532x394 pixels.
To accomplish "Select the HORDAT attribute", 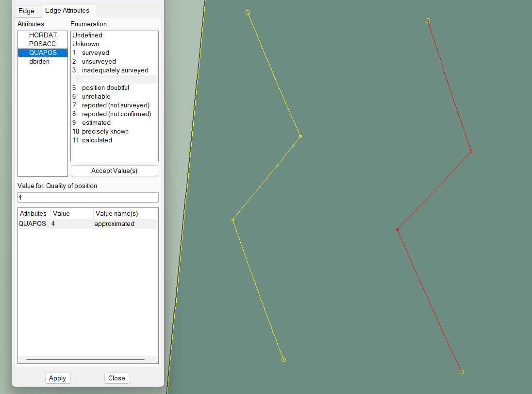I will 43,35.
